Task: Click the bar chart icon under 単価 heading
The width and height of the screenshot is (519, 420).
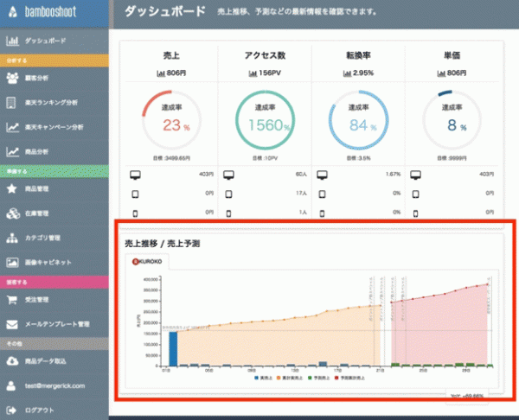Action: point(441,73)
